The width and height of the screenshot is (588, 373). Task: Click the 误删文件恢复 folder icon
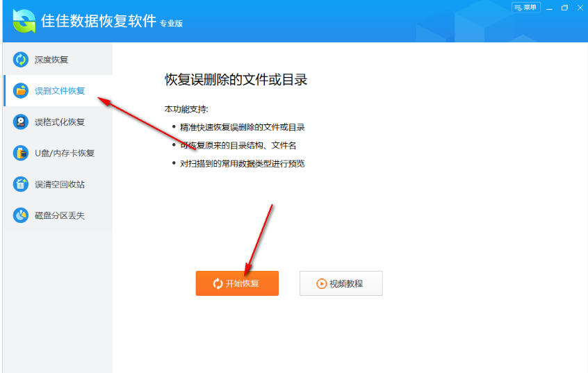(21, 91)
